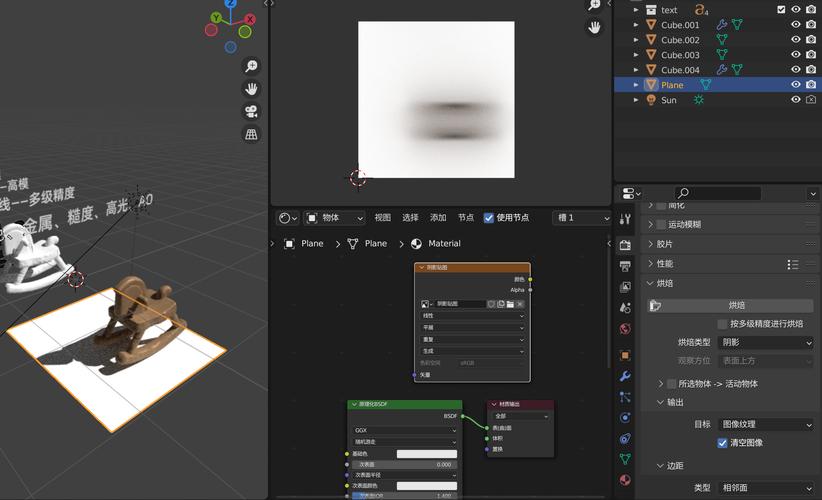The height and width of the screenshot is (500, 822).
Task: Open the 全部 target dropdown on output node
Action: (x=521, y=416)
